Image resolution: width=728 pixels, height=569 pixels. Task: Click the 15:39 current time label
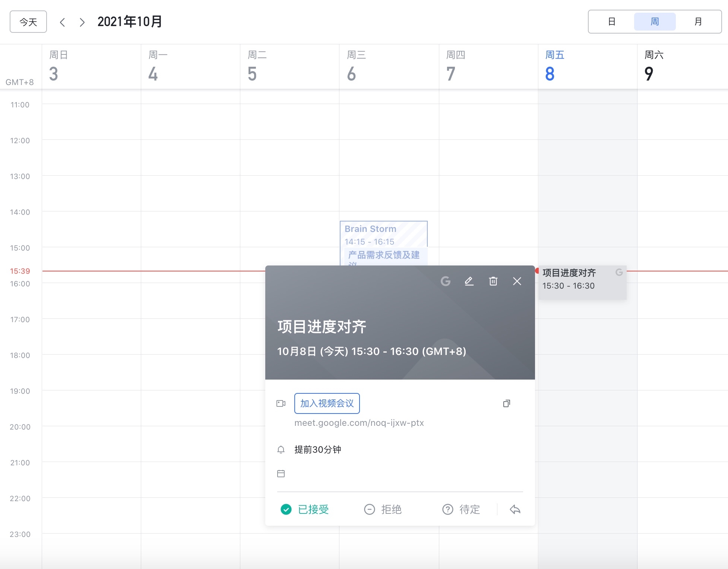(20, 271)
